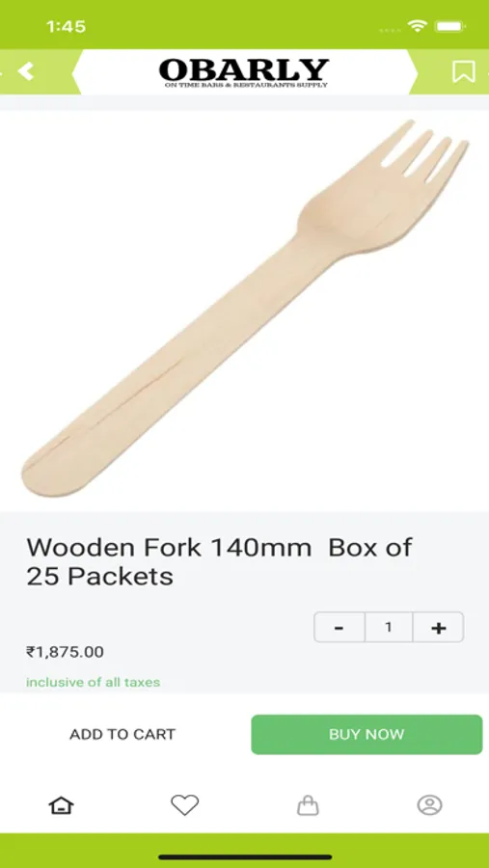Open the shopping bag cart icon
Viewport: 489px width, 868px height.
click(308, 805)
